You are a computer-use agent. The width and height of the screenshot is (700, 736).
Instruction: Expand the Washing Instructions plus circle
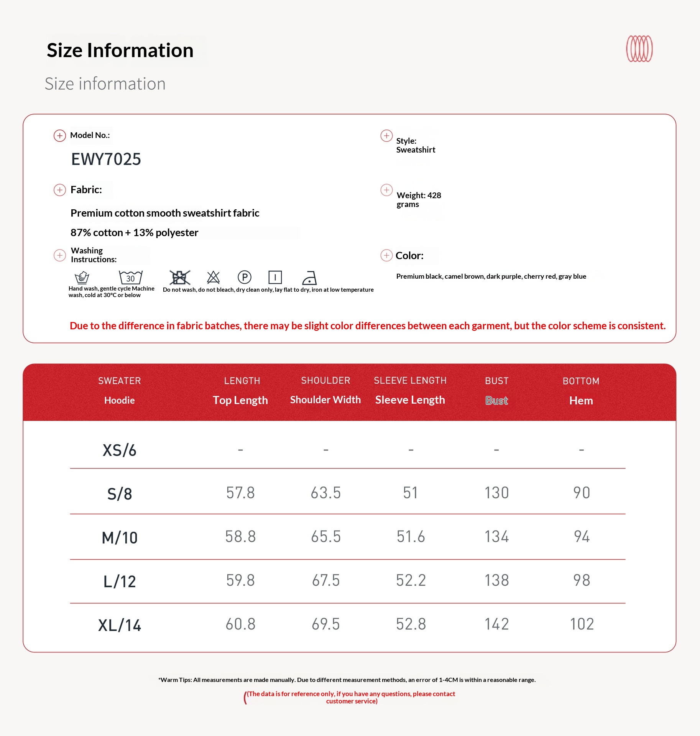click(59, 255)
